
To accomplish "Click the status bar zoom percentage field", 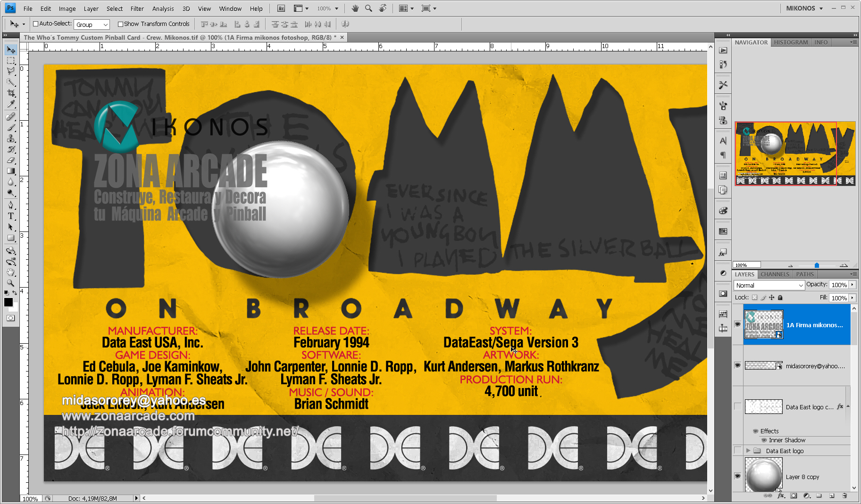I will [30, 498].
